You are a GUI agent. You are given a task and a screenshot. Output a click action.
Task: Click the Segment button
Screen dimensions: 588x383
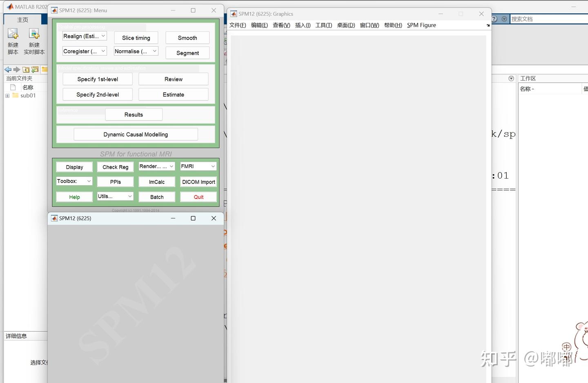[187, 53]
